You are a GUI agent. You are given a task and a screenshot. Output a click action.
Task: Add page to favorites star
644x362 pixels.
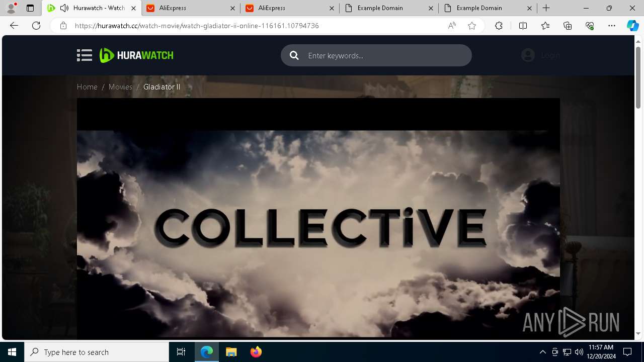coord(471,26)
